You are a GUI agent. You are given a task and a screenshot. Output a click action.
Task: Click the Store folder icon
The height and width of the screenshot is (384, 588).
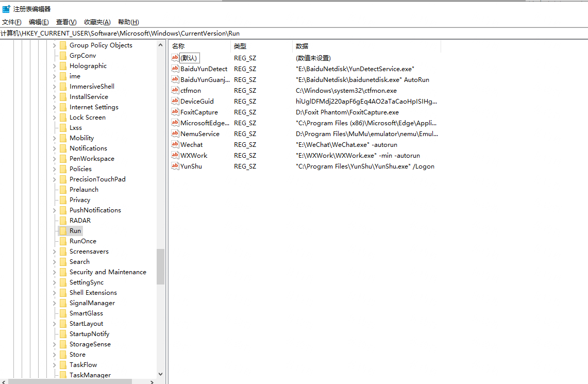[x=63, y=355]
